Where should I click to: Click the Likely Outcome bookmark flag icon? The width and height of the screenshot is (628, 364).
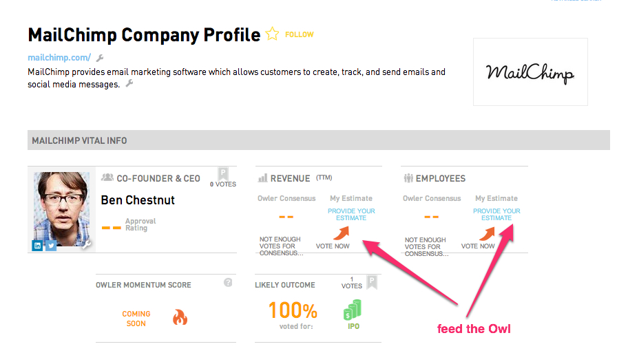(372, 282)
